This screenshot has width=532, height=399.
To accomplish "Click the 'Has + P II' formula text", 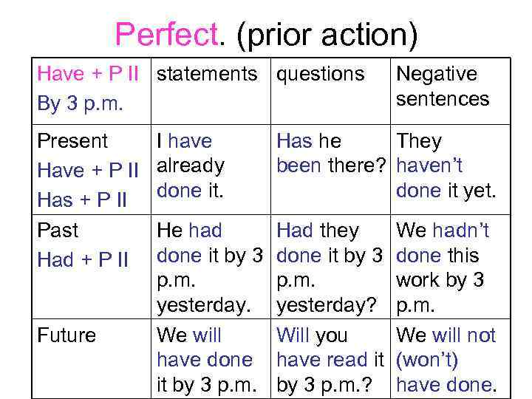I will [81, 199].
